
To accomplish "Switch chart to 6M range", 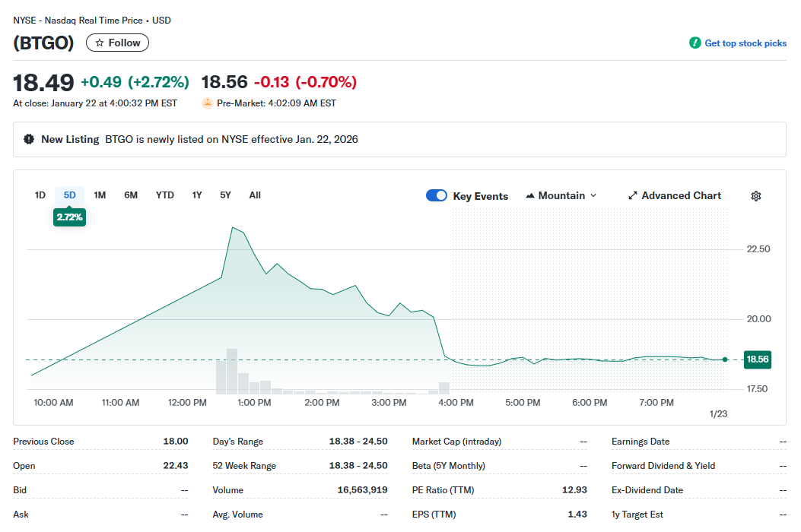I will pyautogui.click(x=131, y=195).
